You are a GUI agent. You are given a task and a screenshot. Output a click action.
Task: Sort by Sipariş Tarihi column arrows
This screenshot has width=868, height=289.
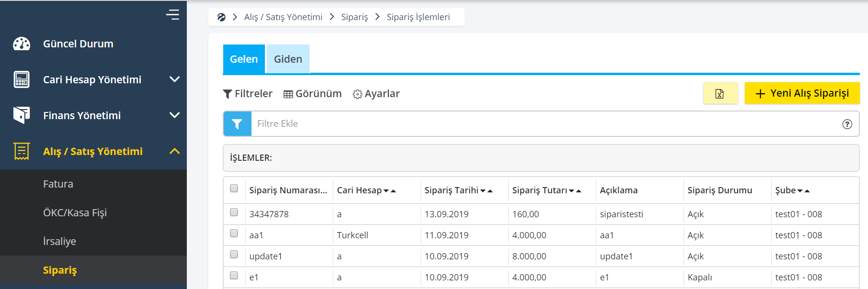pos(487,191)
